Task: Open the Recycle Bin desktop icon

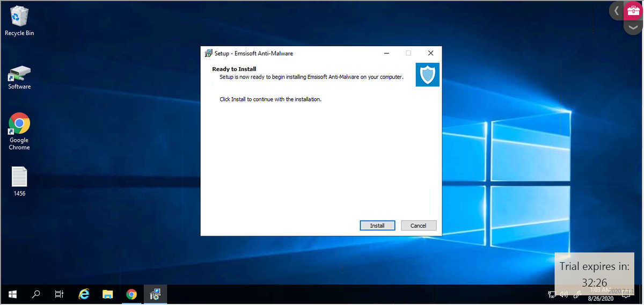Action: (19, 21)
